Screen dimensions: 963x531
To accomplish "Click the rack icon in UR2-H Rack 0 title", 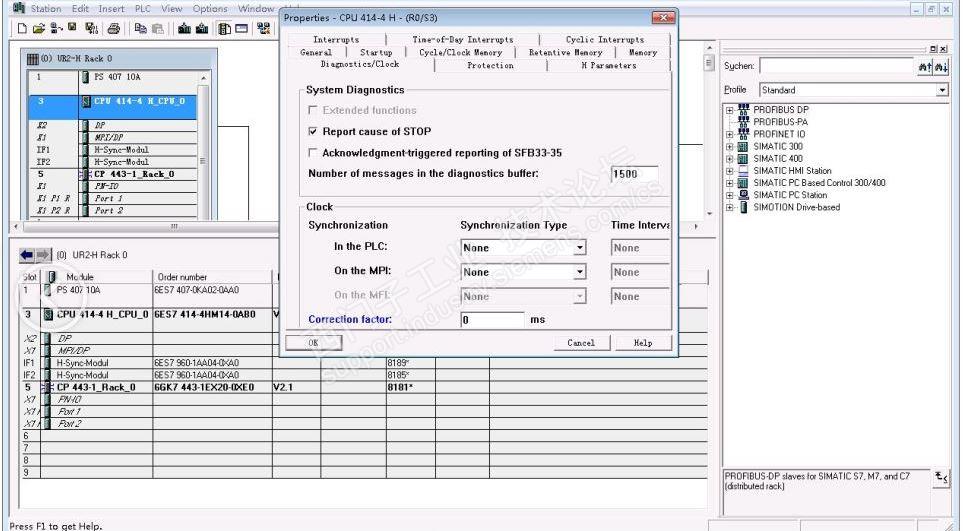I will (33, 59).
